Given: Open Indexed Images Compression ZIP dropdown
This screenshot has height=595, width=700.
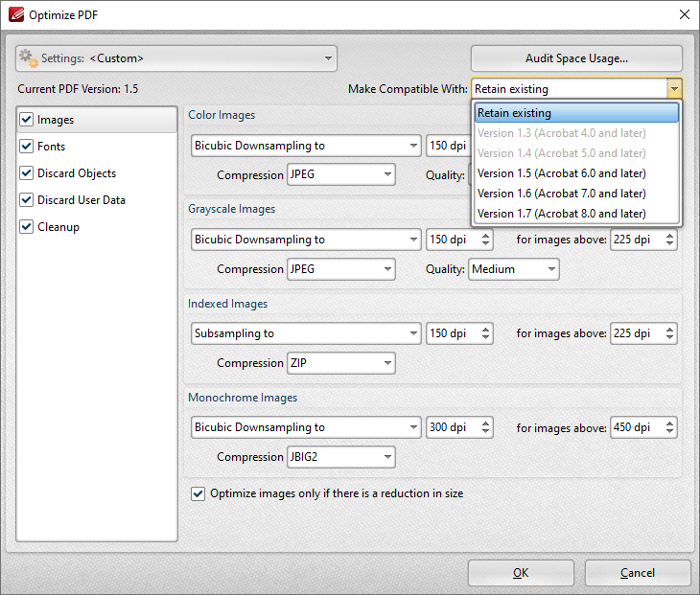Looking at the screenshot, I should pyautogui.click(x=341, y=363).
